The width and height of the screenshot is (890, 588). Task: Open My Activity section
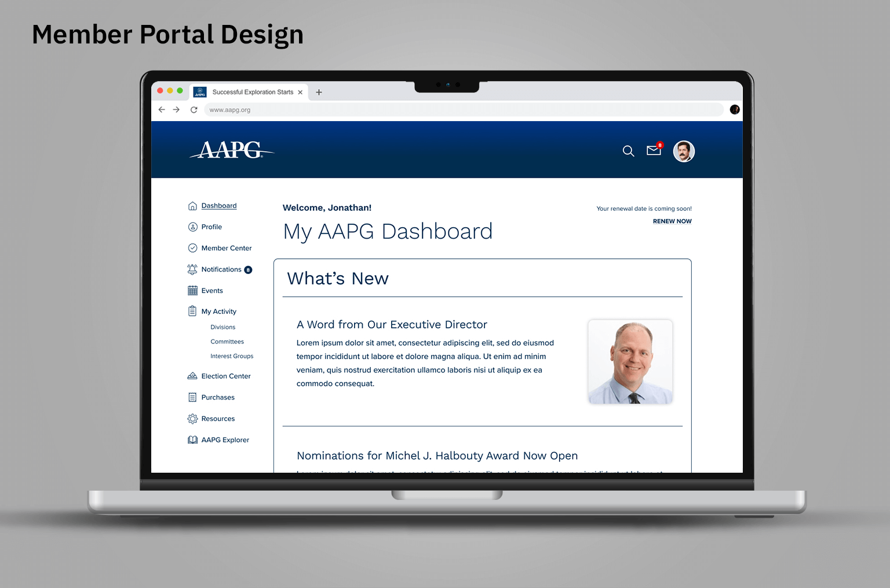click(219, 312)
